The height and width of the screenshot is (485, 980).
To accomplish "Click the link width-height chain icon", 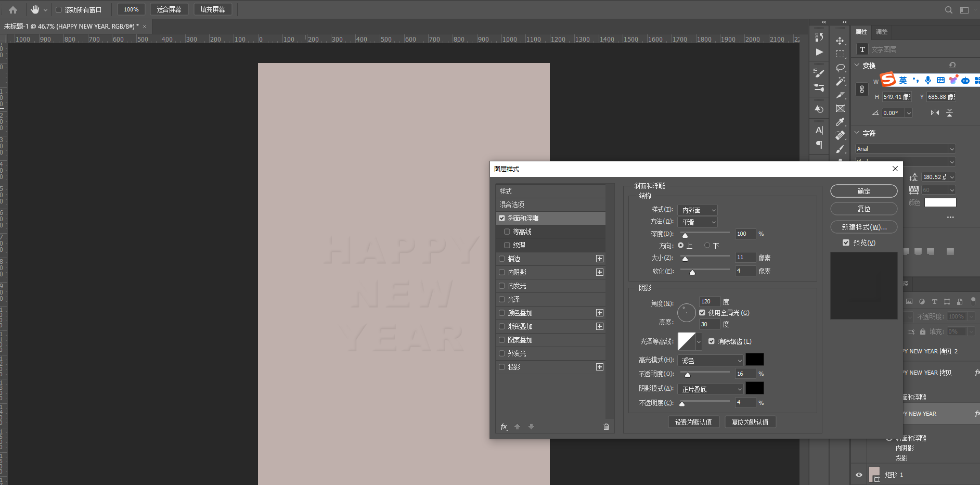I will tap(862, 90).
